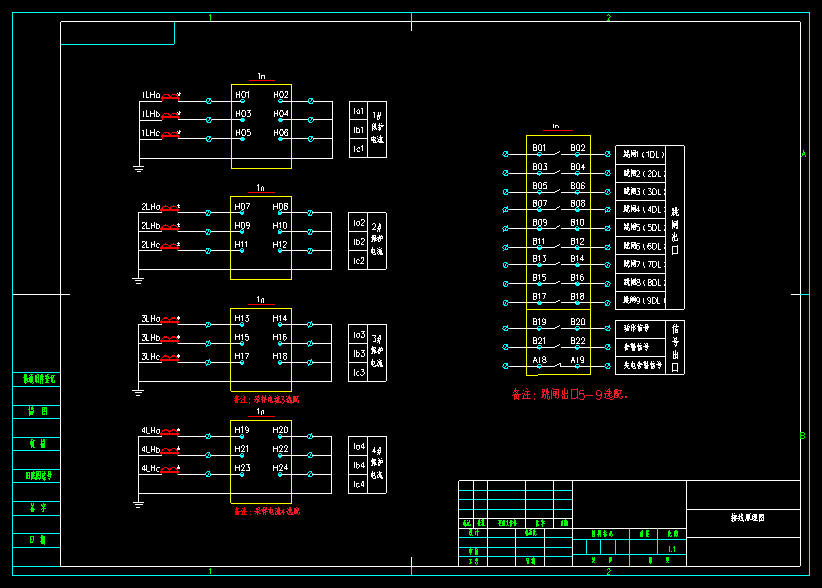This screenshot has width=822, height=588.
Task: Select the red 1LHa transformer coil symbol
Action: (x=171, y=97)
